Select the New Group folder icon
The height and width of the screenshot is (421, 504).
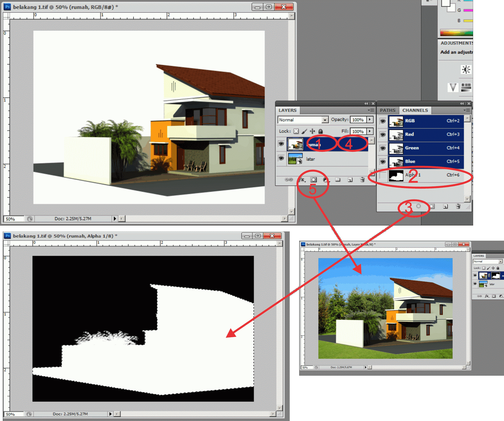pyautogui.click(x=338, y=179)
